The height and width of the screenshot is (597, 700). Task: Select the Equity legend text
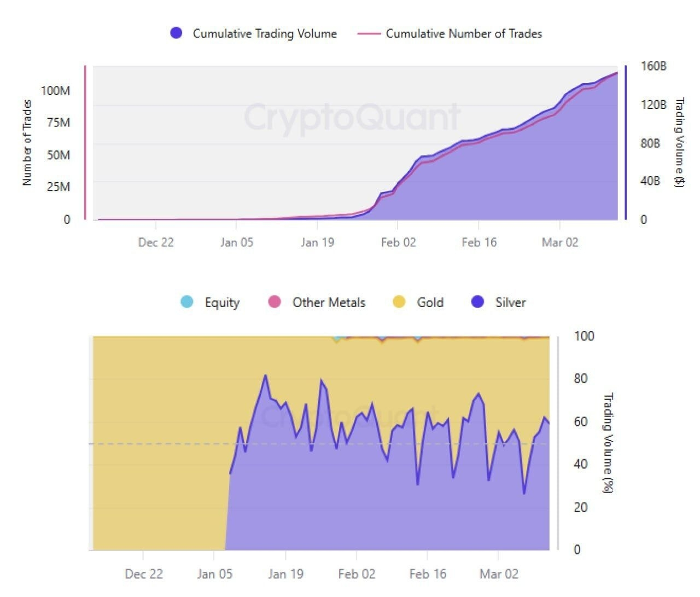click(222, 303)
